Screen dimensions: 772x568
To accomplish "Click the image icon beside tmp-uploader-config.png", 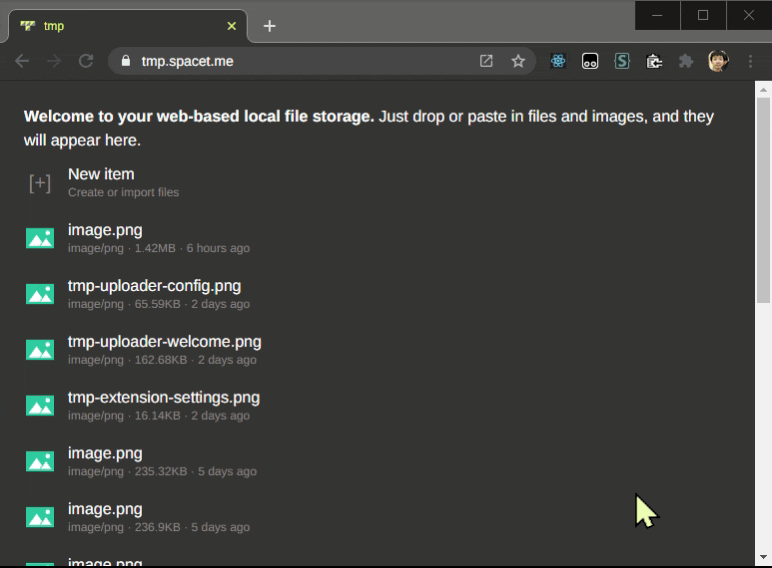I will (40, 294).
